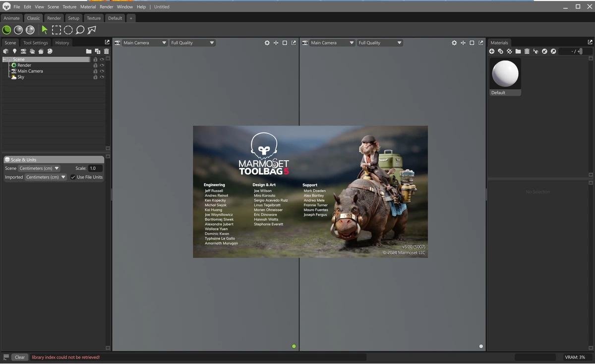Image resolution: width=595 pixels, height=364 pixels.
Task: Choose the polygon selection tool
Action: click(x=92, y=30)
